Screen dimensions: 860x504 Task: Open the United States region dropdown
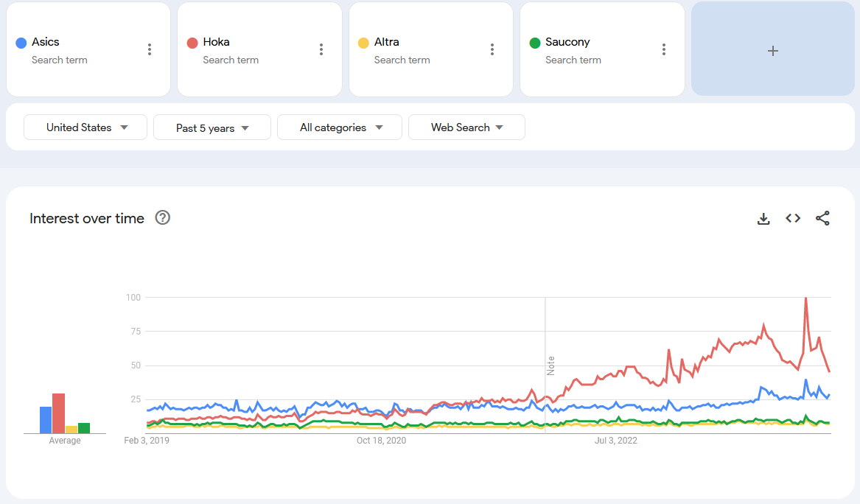click(x=85, y=127)
